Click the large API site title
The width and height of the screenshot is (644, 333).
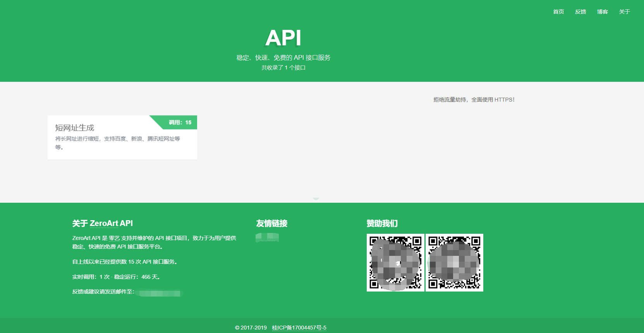point(283,38)
